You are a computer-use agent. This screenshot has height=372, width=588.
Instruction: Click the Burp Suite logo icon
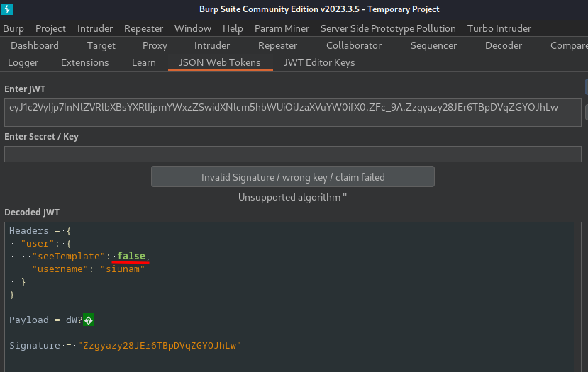tap(7, 9)
